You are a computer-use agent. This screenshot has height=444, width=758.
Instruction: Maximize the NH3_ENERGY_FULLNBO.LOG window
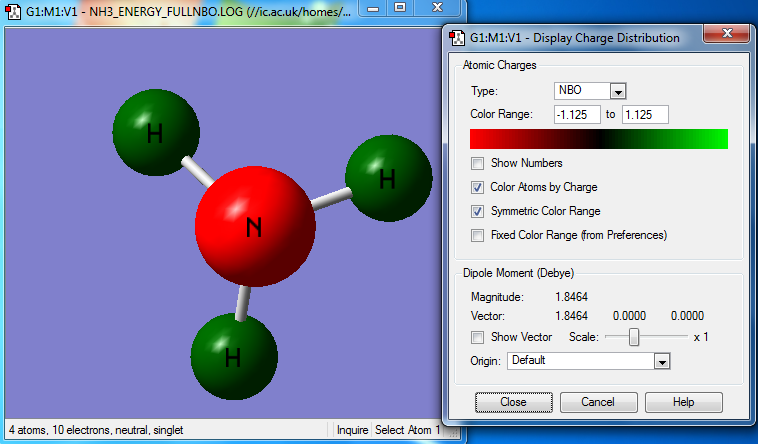click(400, 8)
